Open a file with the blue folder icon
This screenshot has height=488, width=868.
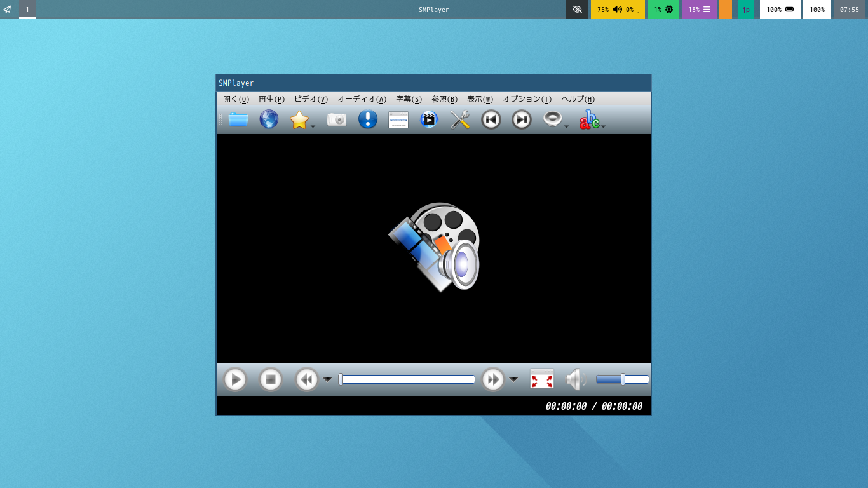[x=238, y=119]
